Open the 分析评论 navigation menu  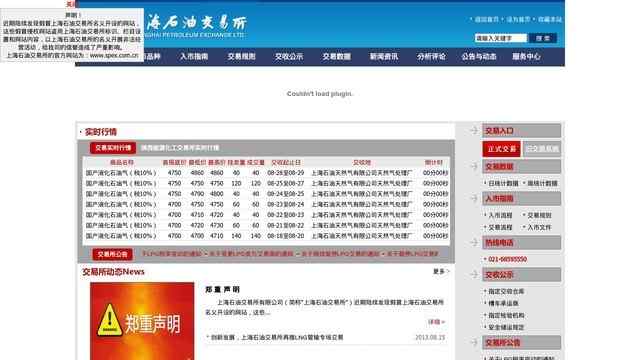tap(431, 56)
